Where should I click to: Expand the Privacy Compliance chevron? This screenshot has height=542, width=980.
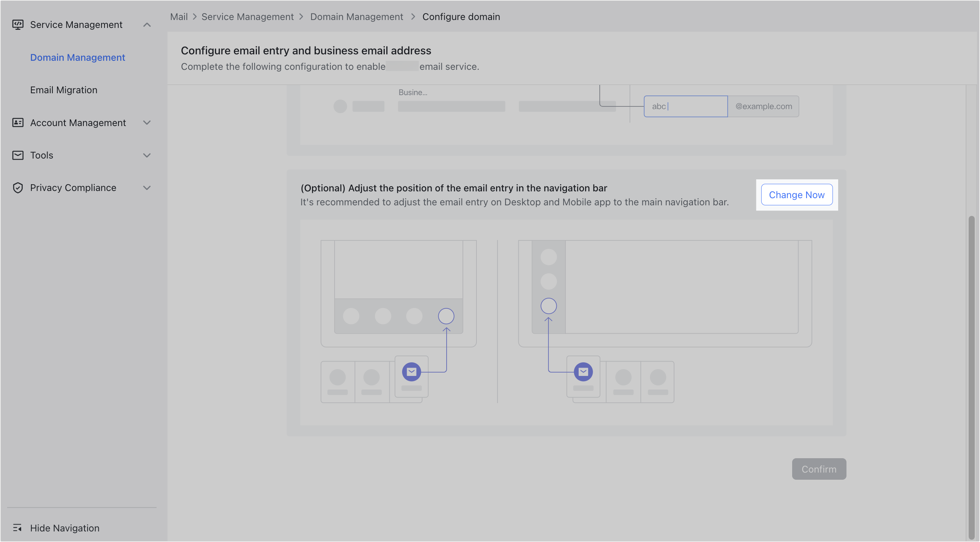(147, 188)
